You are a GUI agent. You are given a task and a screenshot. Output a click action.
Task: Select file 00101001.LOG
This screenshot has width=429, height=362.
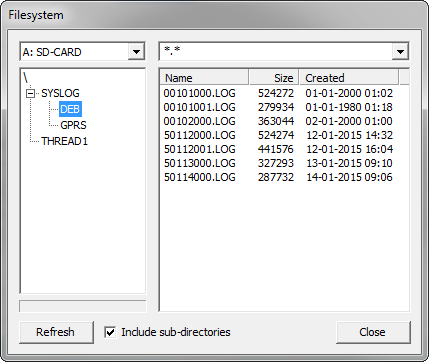click(x=199, y=107)
